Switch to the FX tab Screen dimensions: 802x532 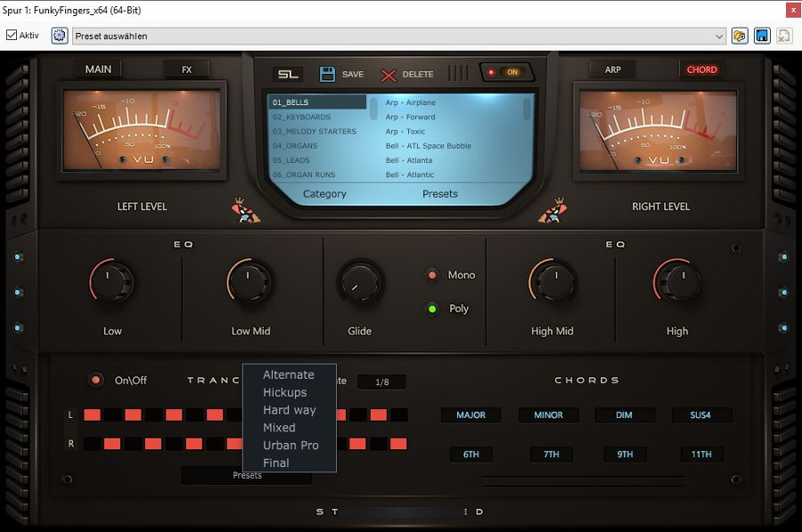187,70
